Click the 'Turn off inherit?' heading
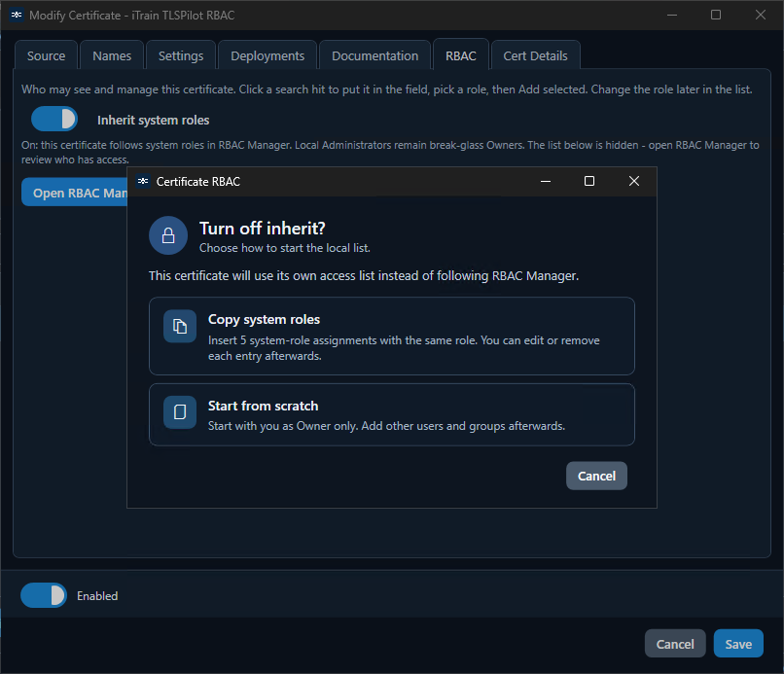 pos(263,229)
